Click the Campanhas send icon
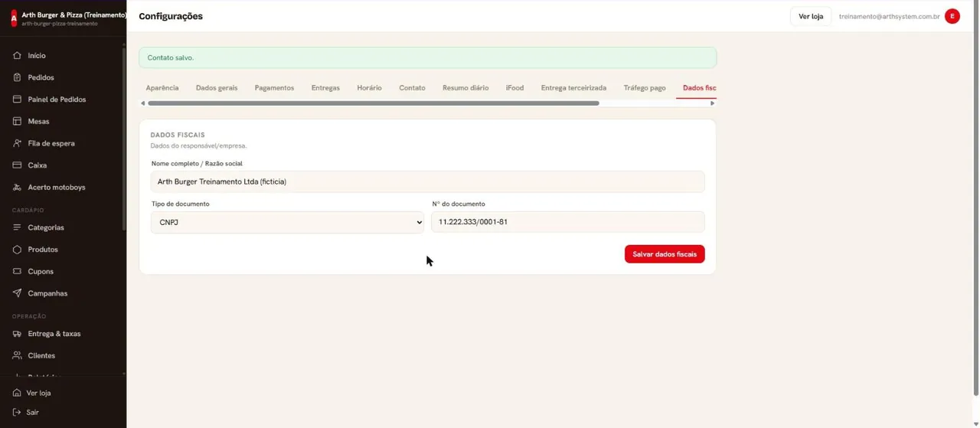 pyautogui.click(x=17, y=293)
